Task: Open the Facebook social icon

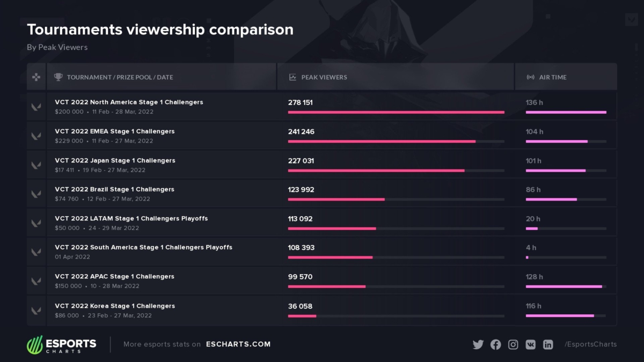Action: coord(495,344)
